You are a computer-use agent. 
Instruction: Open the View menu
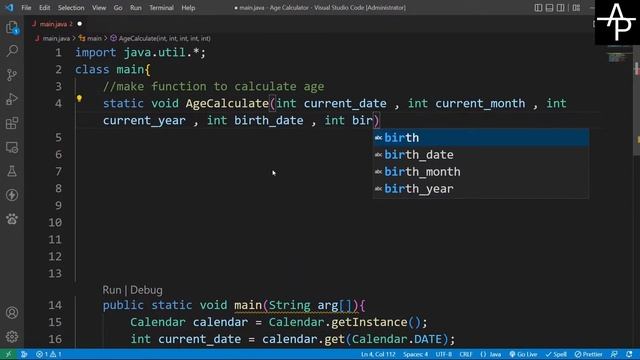pos(99,8)
